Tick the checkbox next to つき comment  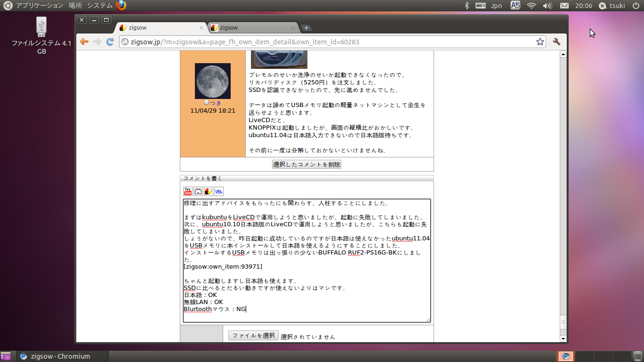(206, 102)
